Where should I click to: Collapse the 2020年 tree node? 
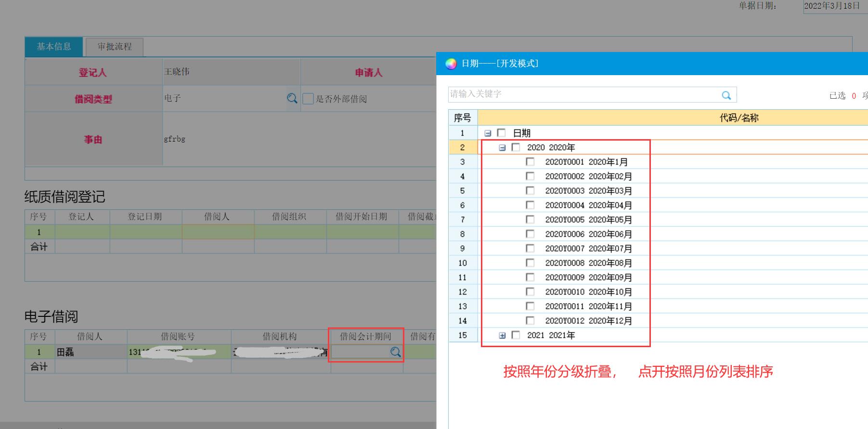[x=502, y=147]
